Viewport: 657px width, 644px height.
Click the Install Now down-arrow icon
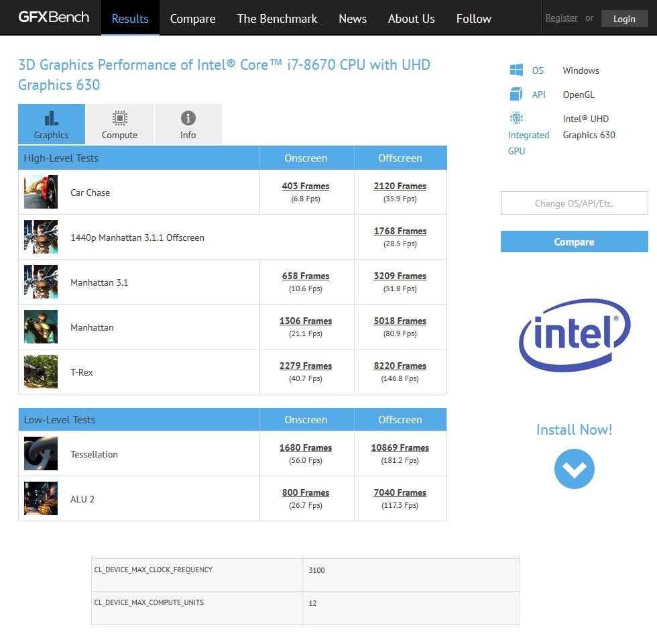tap(574, 469)
